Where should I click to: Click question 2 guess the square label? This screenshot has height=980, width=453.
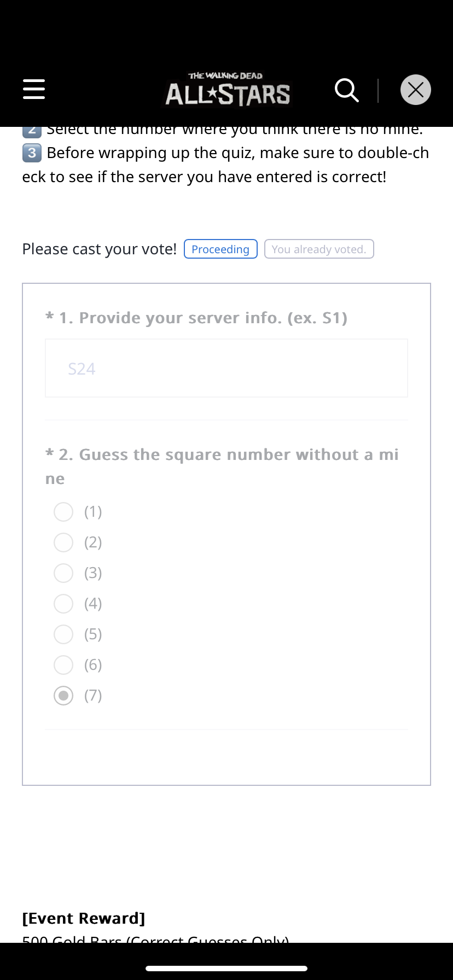[222, 466]
